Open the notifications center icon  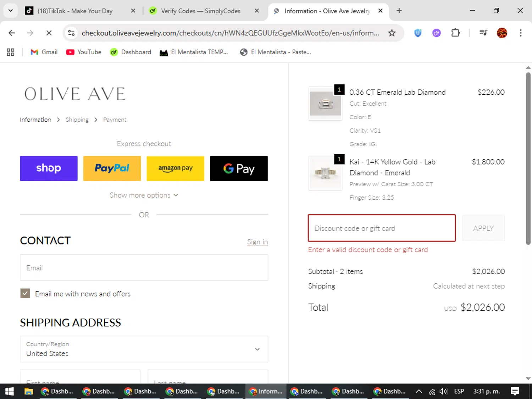point(515,391)
